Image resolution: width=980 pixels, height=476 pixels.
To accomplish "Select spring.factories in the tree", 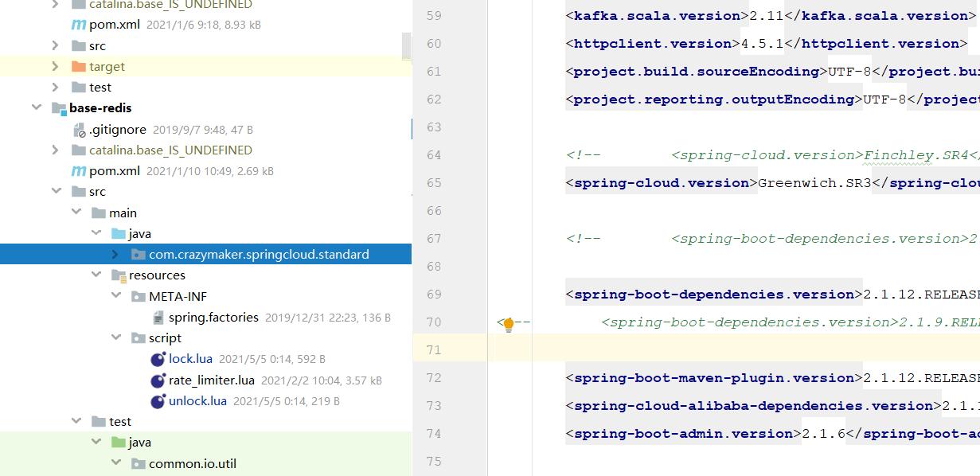I will (213, 318).
